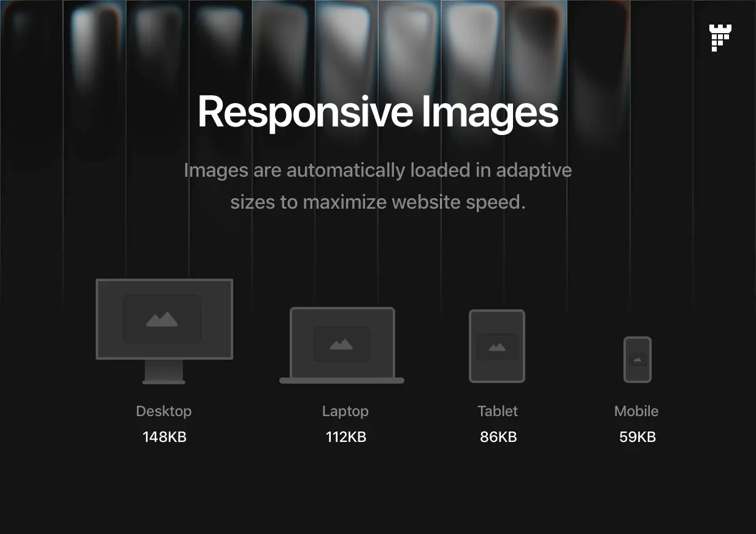The width and height of the screenshot is (756, 534).
Task: Click the Tablet label text
Action: [x=498, y=411]
